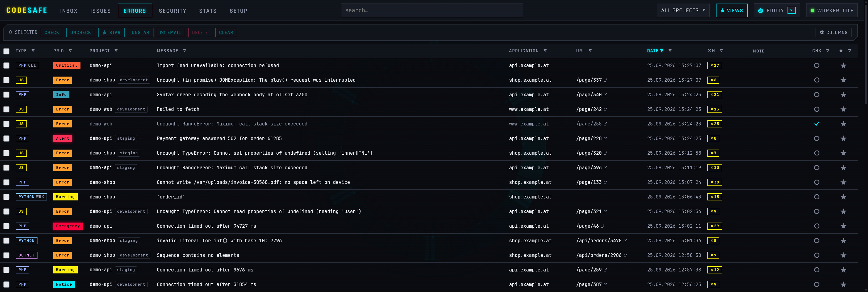The height and width of the screenshot is (292, 868).
Task: Open the Message column filter
Action: [x=184, y=51]
